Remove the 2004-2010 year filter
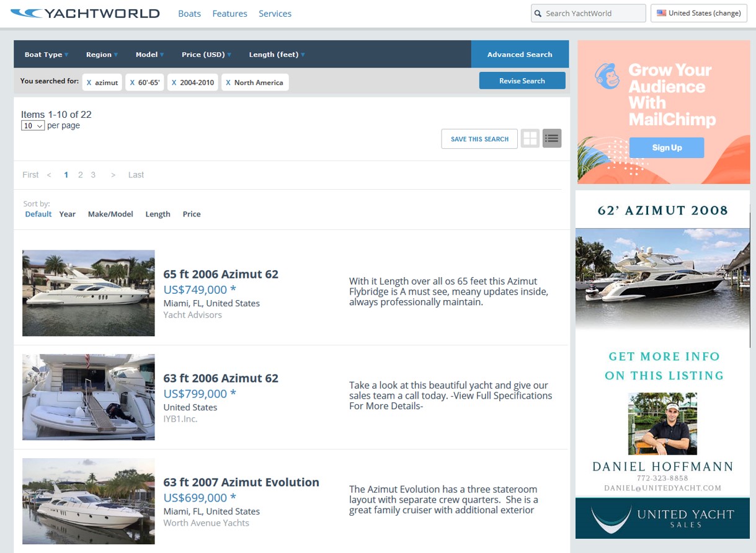The width and height of the screenshot is (756, 553). click(174, 82)
